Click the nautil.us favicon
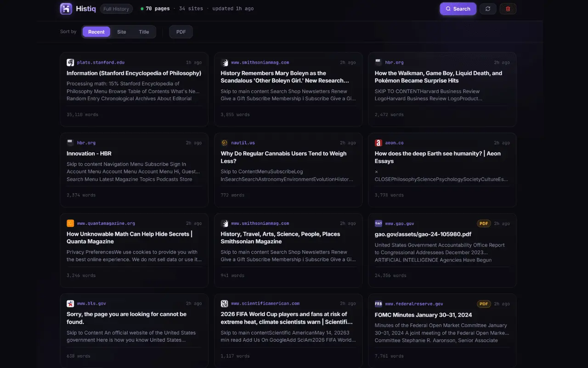 coord(224,143)
